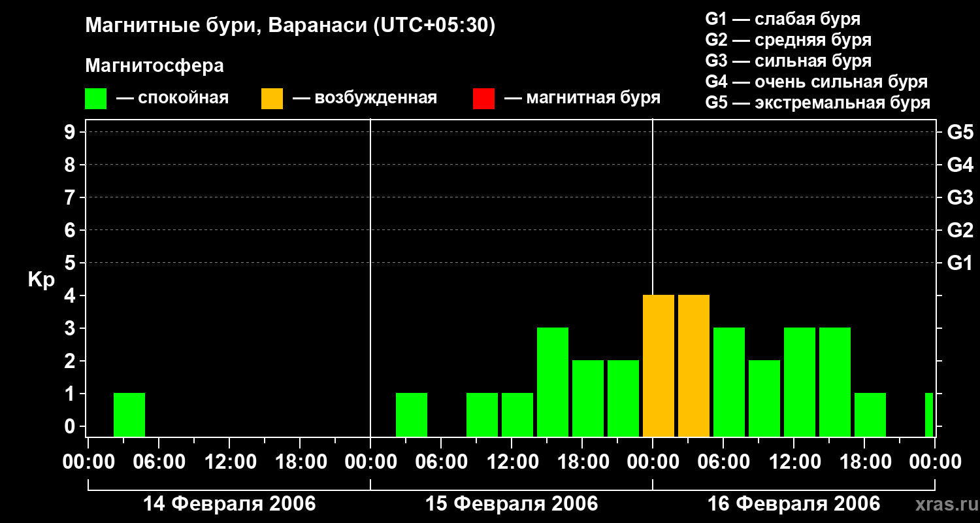Click the Kp 1 bar near 18:00 on 16 Февраля
This screenshot has height=523, width=980.
(x=870, y=415)
